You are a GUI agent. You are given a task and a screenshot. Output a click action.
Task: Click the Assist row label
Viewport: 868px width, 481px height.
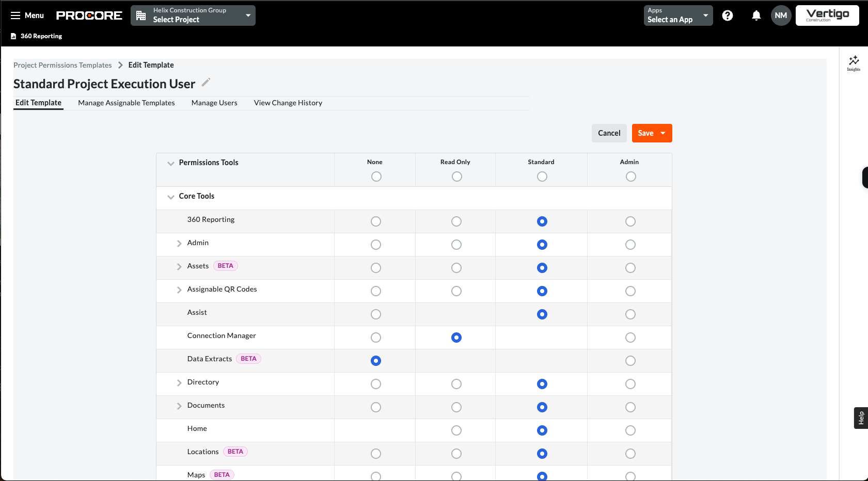coord(197,312)
